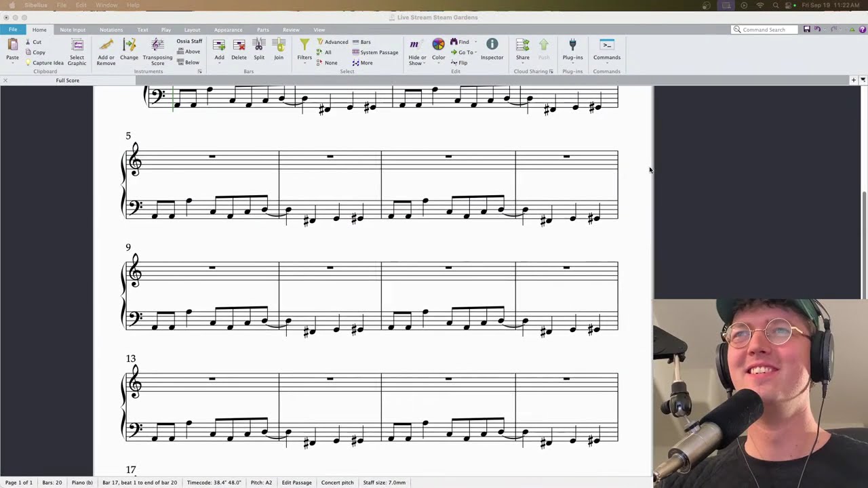
Task: Open the Plug-ins plug icon
Action: (572, 45)
